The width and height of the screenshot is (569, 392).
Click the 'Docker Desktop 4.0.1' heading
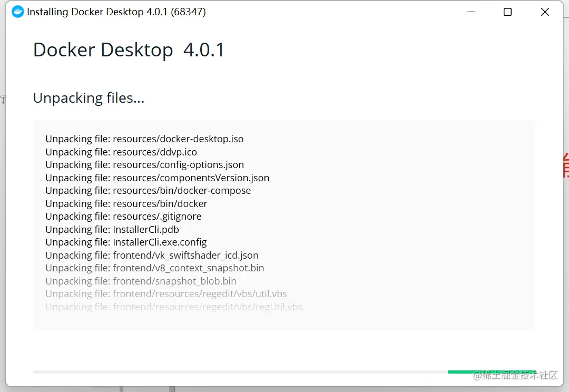129,50
